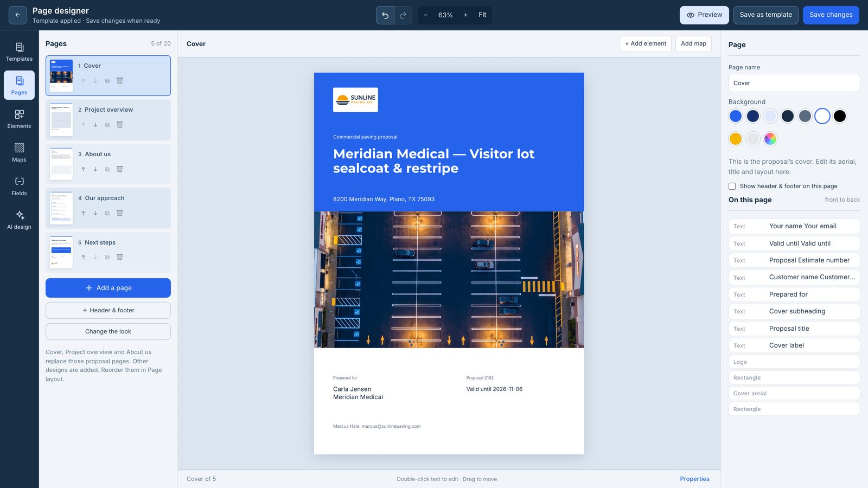Select the Project overview page thumbnail
This screenshot has height=488, width=868.
[x=61, y=120]
